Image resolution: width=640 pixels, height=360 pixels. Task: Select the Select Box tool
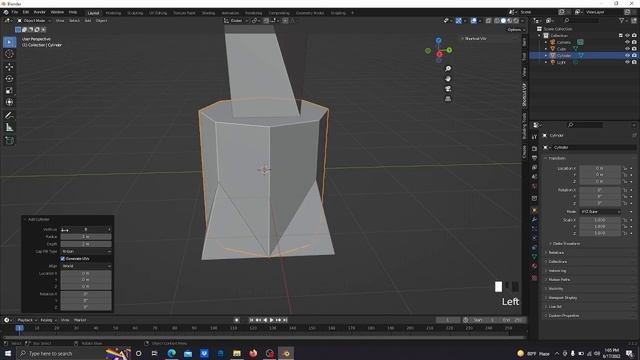9,42
